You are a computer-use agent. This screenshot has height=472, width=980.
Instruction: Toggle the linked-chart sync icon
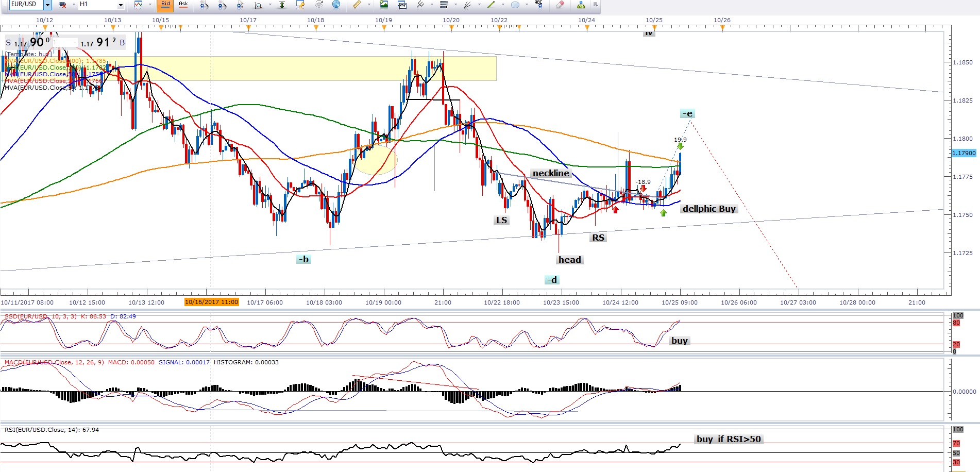[62, 5]
